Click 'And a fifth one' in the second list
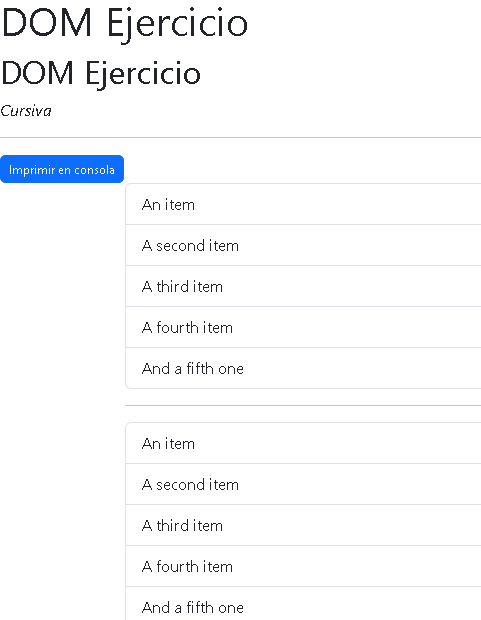The image size is (481, 620). pyautogui.click(x=303, y=604)
